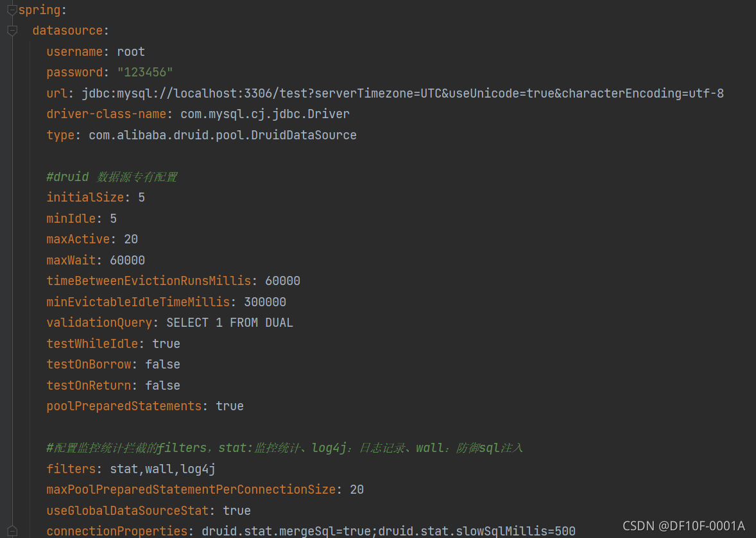Select the driver-class-name property key

(108, 114)
